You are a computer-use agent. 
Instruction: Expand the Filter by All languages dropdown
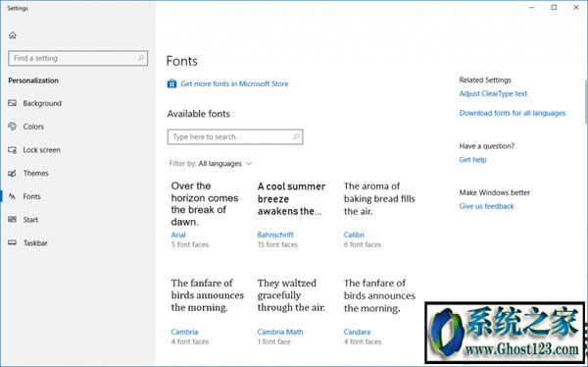point(211,164)
